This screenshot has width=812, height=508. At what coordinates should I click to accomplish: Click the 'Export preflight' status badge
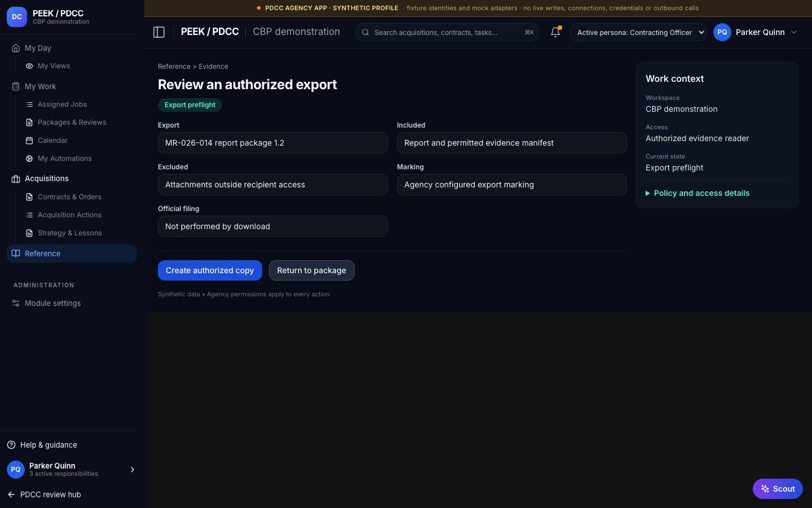pyautogui.click(x=190, y=105)
